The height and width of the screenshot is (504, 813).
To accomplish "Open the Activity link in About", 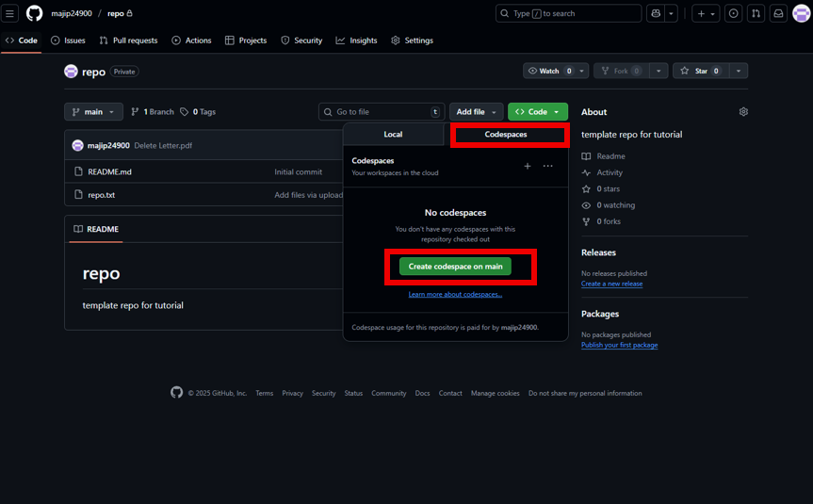I will (x=603, y=172).
